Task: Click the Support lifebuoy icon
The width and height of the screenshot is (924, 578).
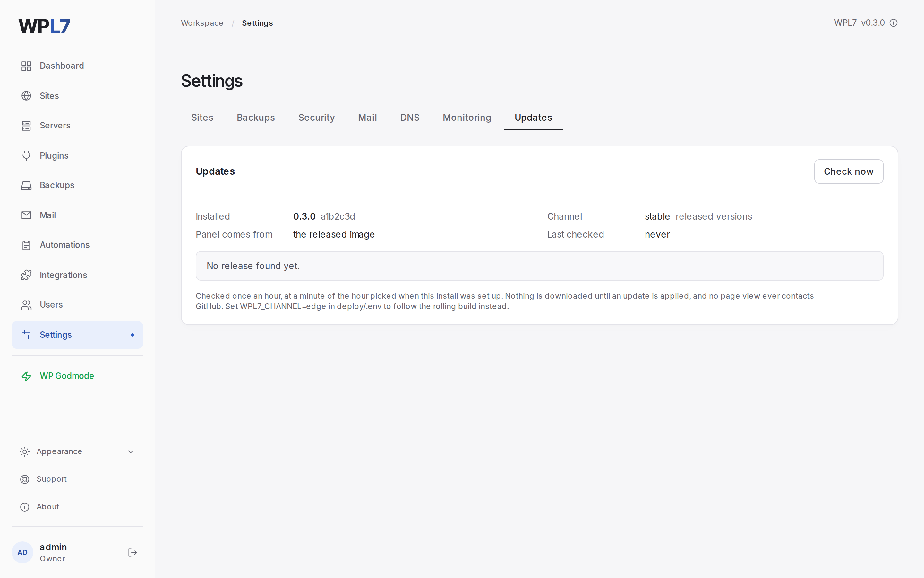Action: click(24, 479)
